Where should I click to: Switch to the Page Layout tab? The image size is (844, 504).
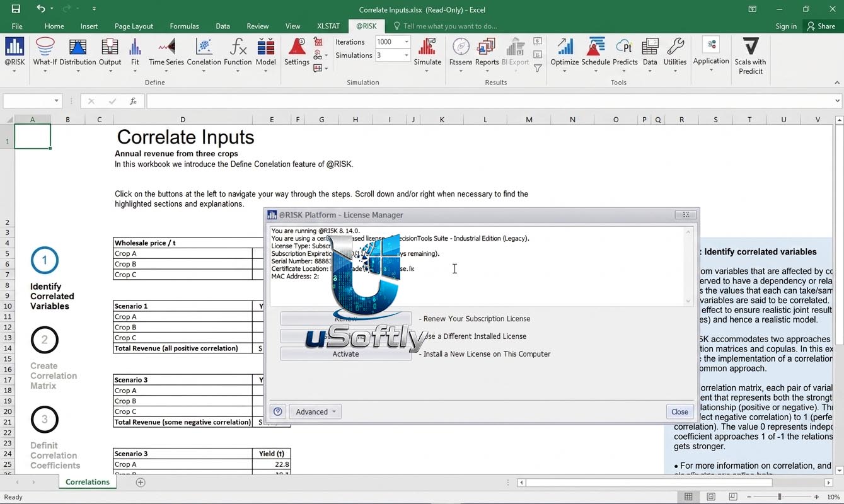click(134, 26)
